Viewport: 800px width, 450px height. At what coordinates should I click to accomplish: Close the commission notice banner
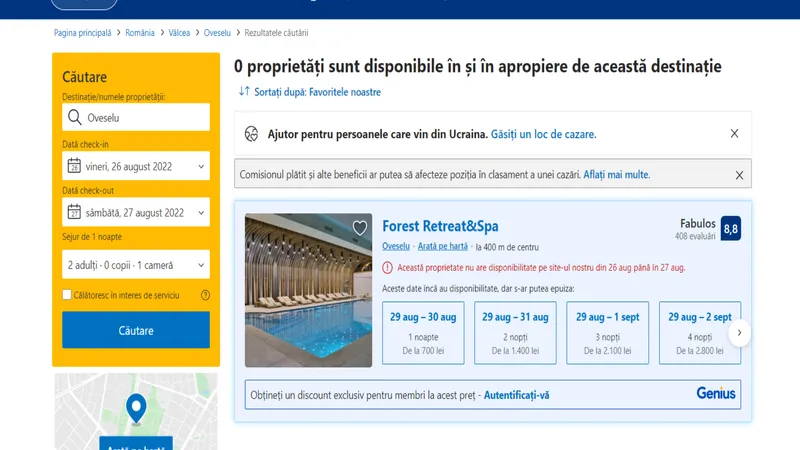[x=739, y=175]
